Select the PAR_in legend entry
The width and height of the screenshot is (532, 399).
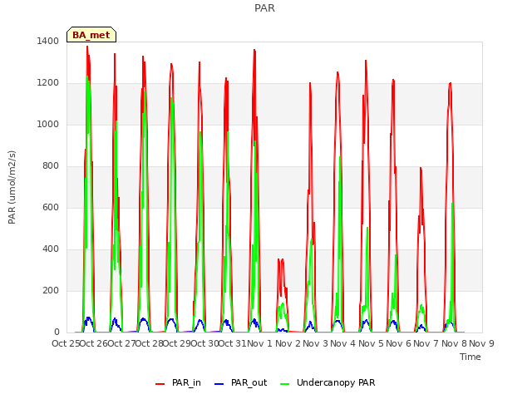pyautogui.click(x=179, y=382)
